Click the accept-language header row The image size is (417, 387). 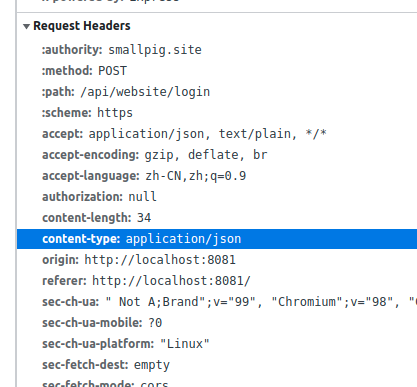pyautogui.click(x=217, y=176)
